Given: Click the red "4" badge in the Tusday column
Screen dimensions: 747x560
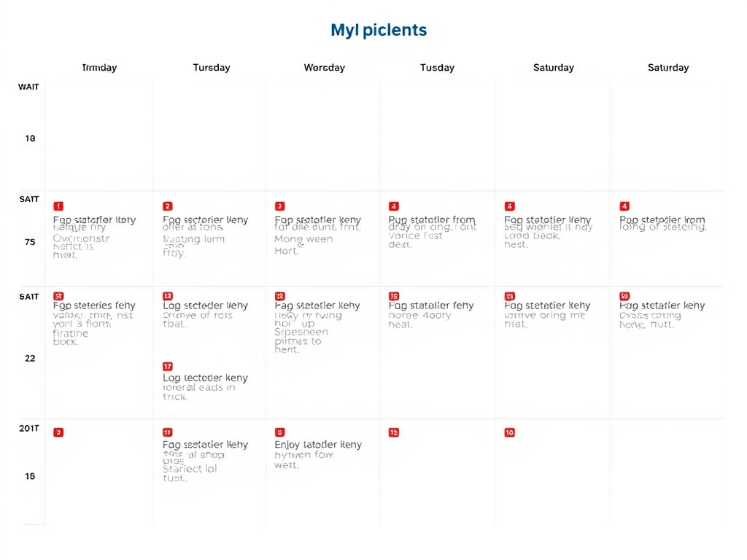Looking at the screenshot, I should [x=394, y=206].
